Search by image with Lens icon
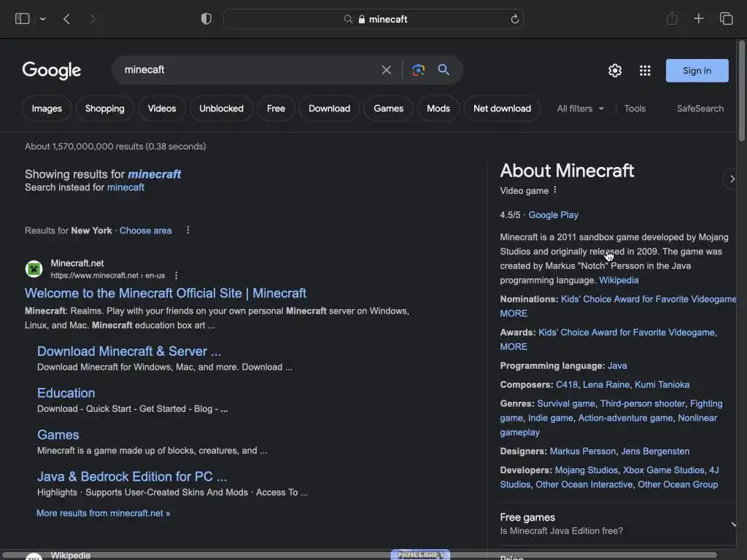Image resolution: width=747 pixels, height=560 pixels. tap(418, 70)
